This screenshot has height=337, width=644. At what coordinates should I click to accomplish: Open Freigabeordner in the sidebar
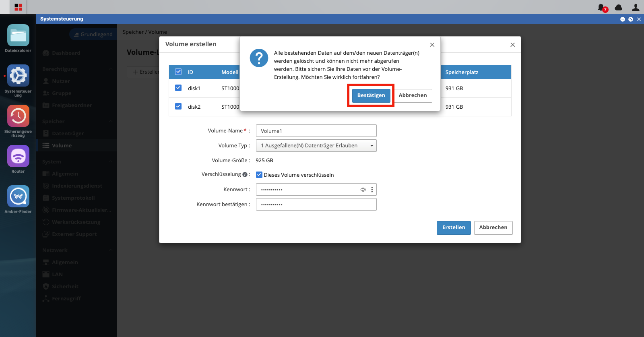pos(76,105)
